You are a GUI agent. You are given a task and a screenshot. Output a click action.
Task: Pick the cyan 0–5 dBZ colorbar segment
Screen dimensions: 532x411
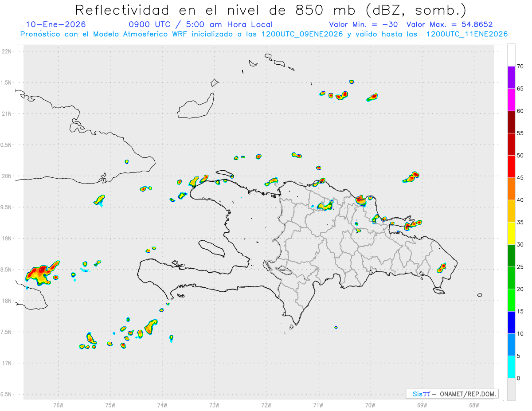tap(511, 367)
